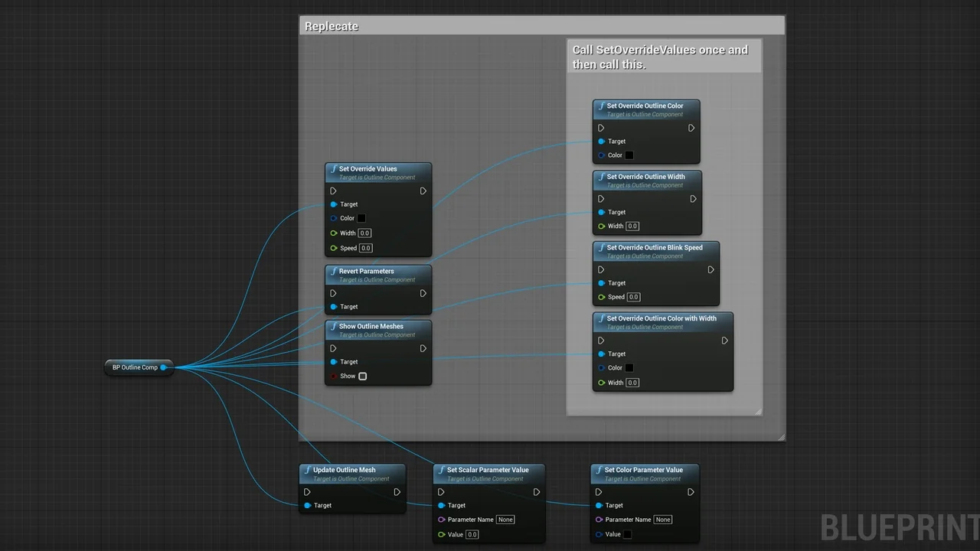Click the Target pin on Set Scalar Parameter Value

[x=442, y=505]
